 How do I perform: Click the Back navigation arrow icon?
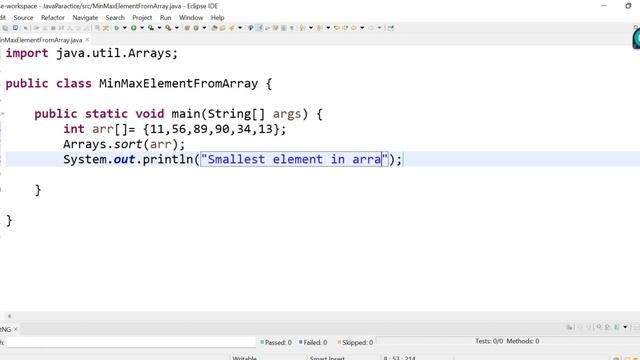pos(353,28)
